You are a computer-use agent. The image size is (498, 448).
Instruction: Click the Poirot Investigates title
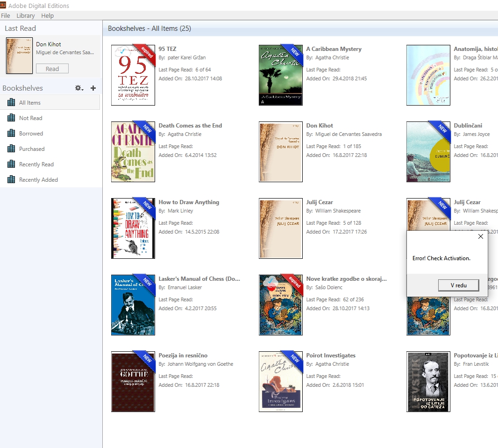click(331, 356)
